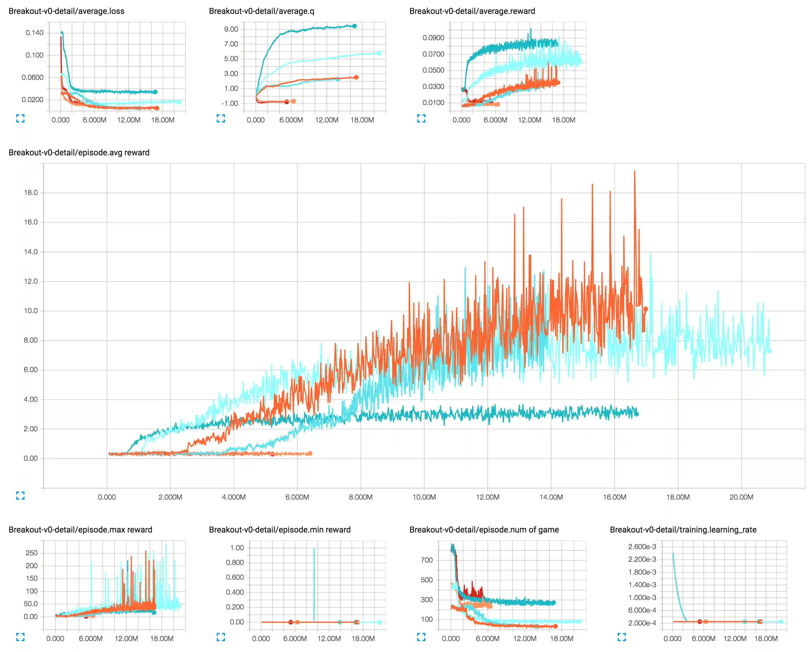Click teal endpoint dot in average.loss chart
Screen dimensions: 812x652
click(155, 92)
